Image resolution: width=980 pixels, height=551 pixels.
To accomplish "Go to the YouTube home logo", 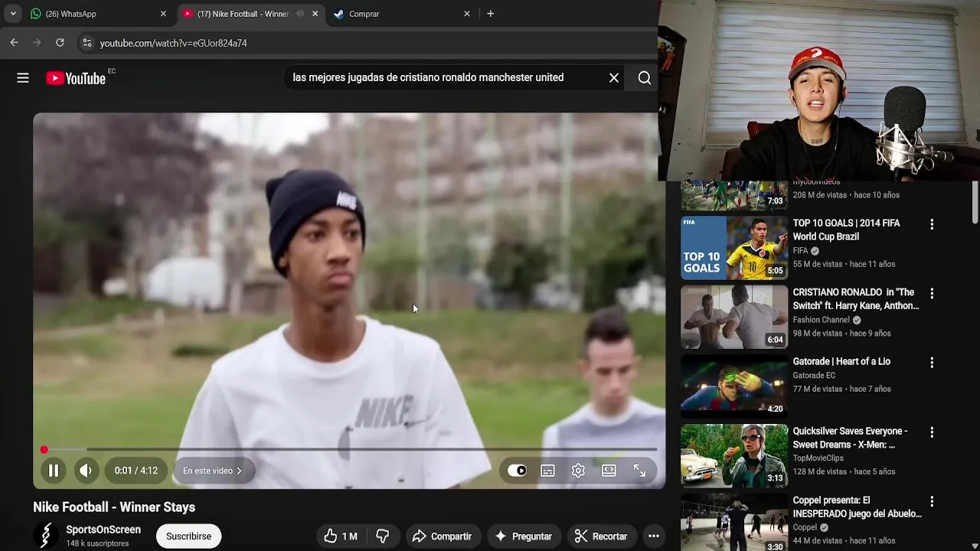I will point(76,78).
